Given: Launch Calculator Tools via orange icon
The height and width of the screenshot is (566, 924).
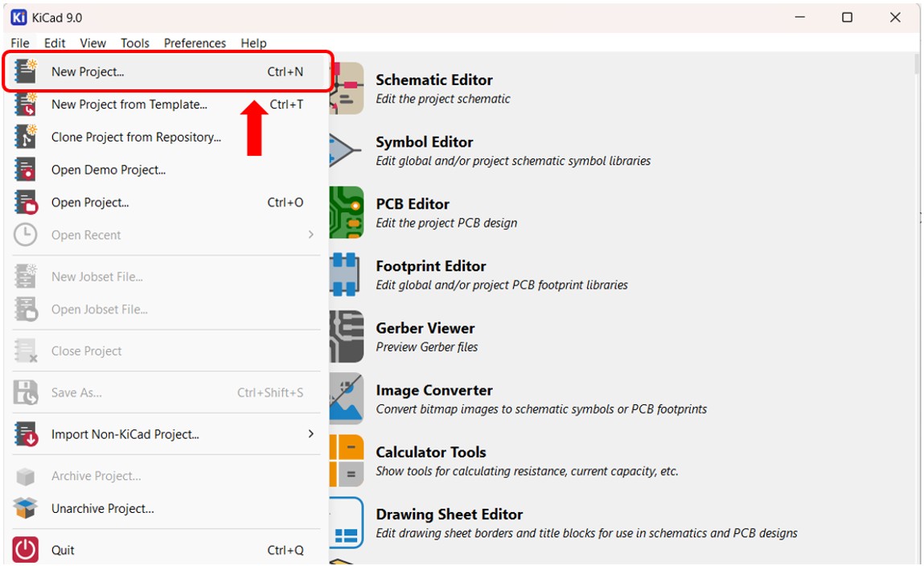Looking at the screenshot, I should [347, 461].
